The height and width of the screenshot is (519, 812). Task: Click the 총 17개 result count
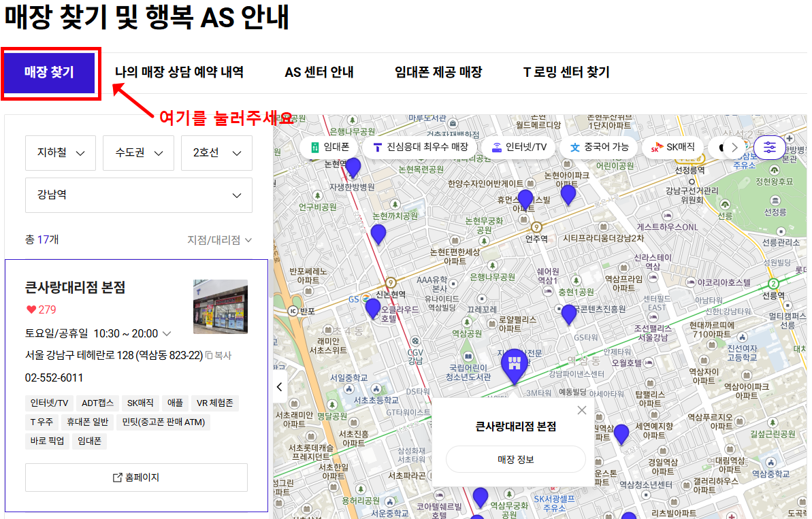(42, 239)
